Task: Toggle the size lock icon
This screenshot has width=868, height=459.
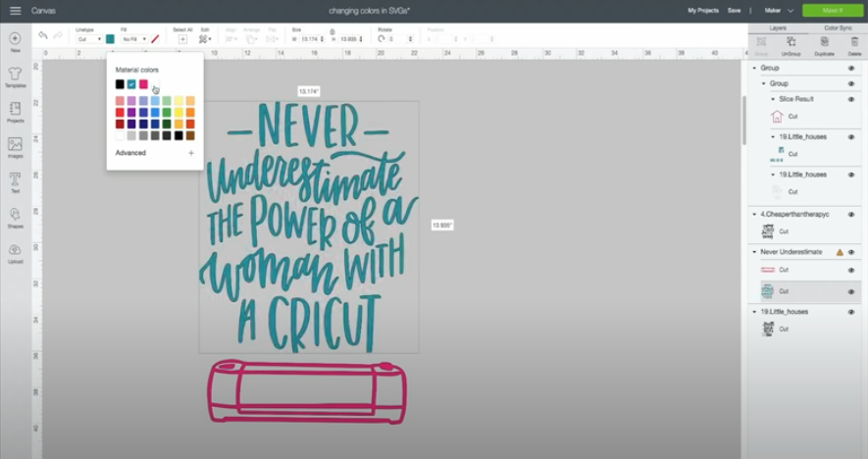Action: (x=332, y=31)
